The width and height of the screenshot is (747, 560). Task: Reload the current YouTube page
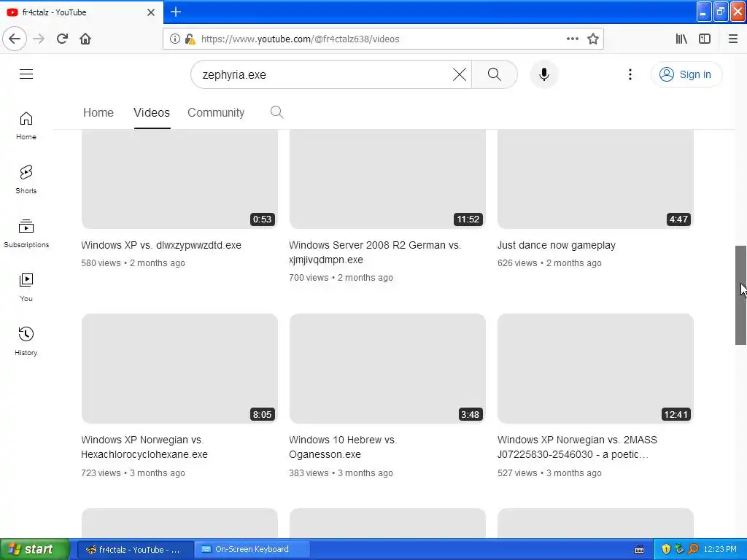pyautogui.click(x=62, y=39)
